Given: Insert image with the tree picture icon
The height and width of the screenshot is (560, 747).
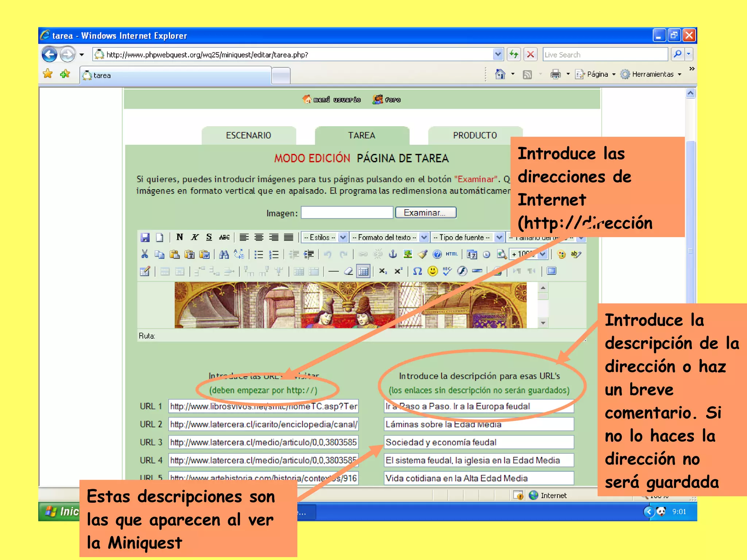Looking at the screenshot, I should pos(408,254).
